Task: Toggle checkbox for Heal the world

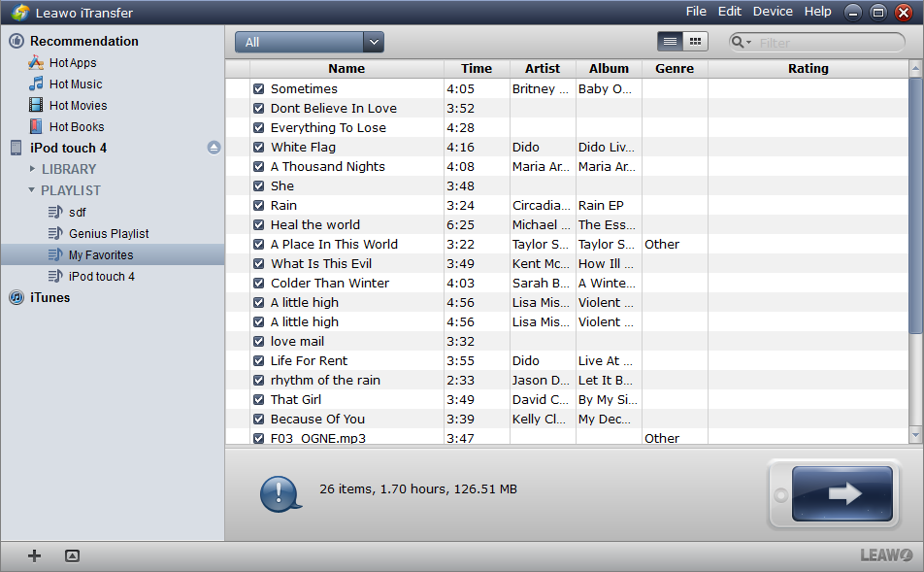Action: [x=258, y=224]
